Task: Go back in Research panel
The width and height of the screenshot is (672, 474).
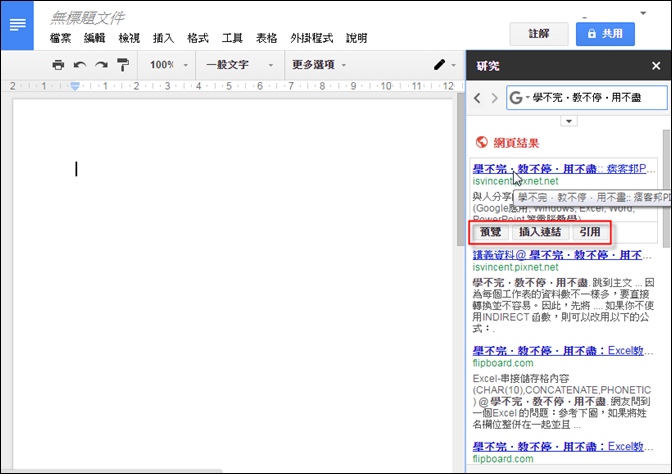Action: 477,98
